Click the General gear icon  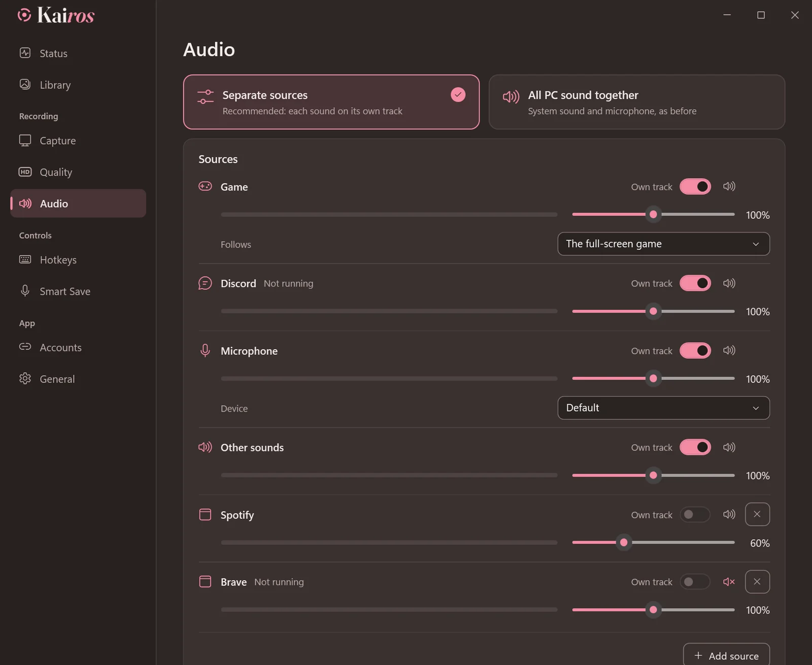coord(25,378)
